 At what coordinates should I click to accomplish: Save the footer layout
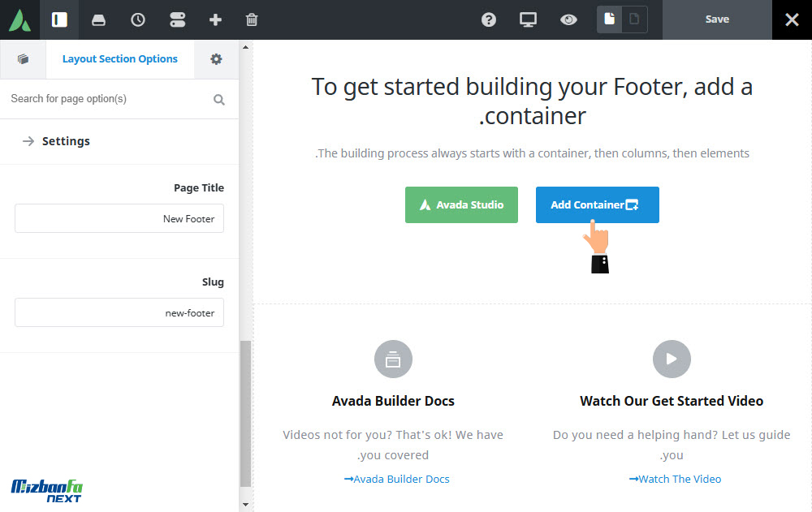click(x=717, y=19)
